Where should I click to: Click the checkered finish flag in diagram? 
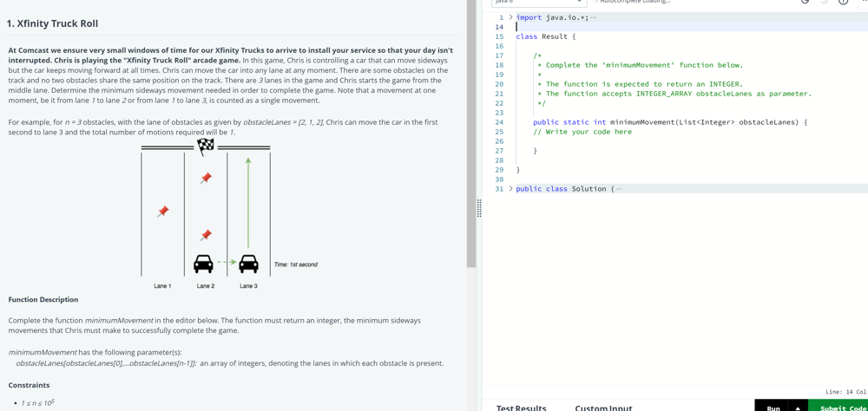(x=206, y=146)
